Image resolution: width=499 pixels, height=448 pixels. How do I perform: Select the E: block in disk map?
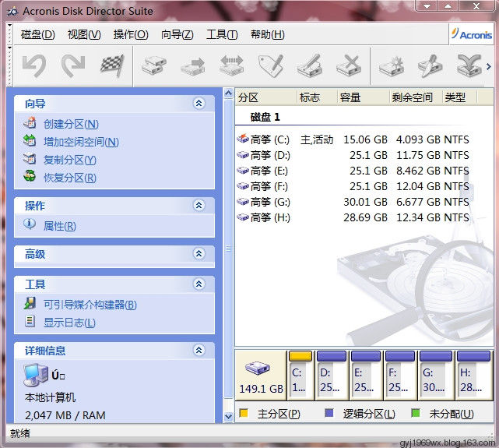click(366, 376)
